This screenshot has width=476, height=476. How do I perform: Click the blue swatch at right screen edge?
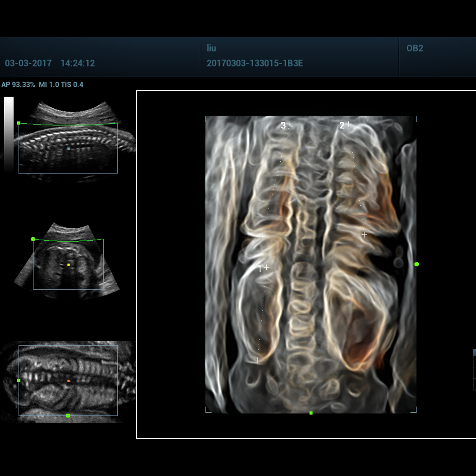point(474,352)
